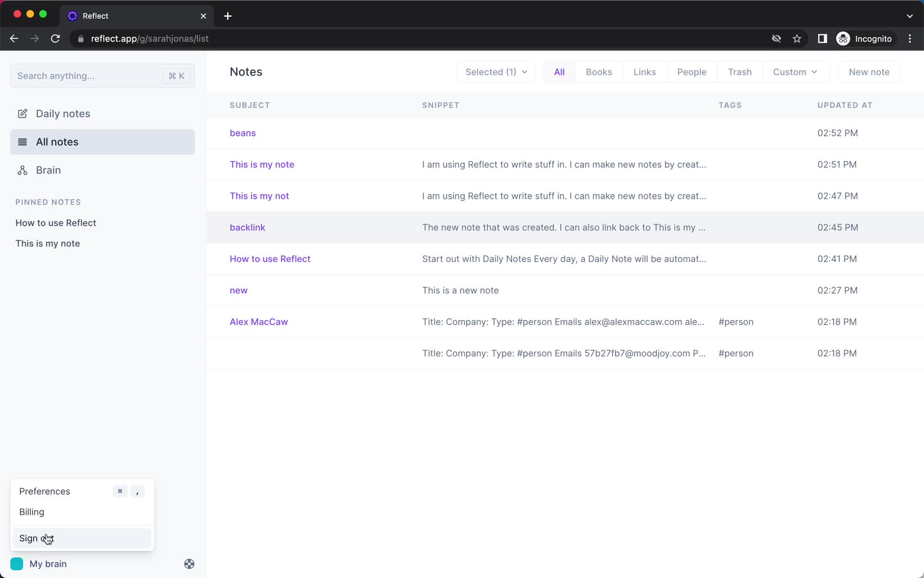Click the site lock icon
924x578 pixels.
point(81,39)
